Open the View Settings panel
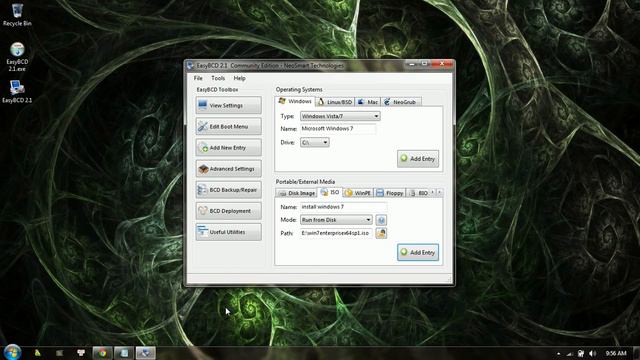The height and width of the screenshot is (360, 640). (x=229, y=105)
